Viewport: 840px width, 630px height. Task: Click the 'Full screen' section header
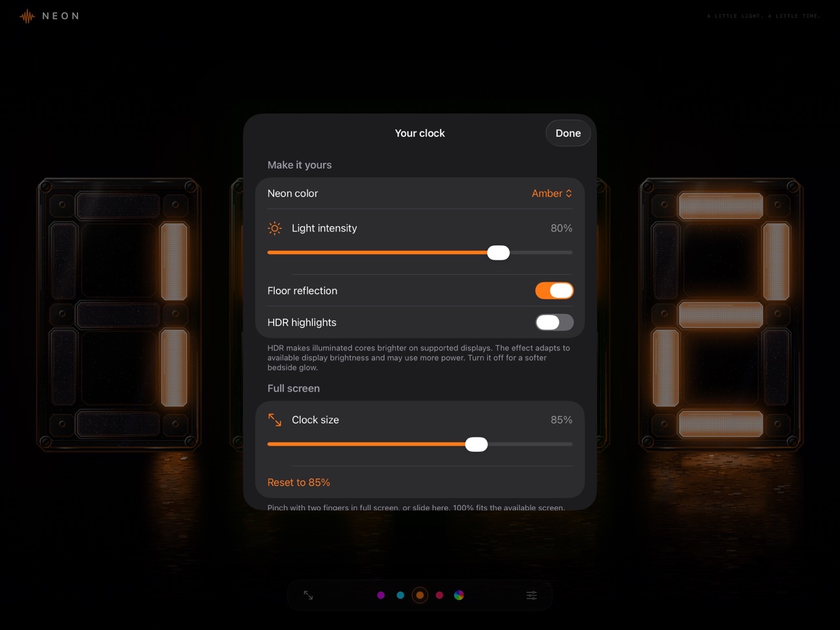tap(294, 388)
